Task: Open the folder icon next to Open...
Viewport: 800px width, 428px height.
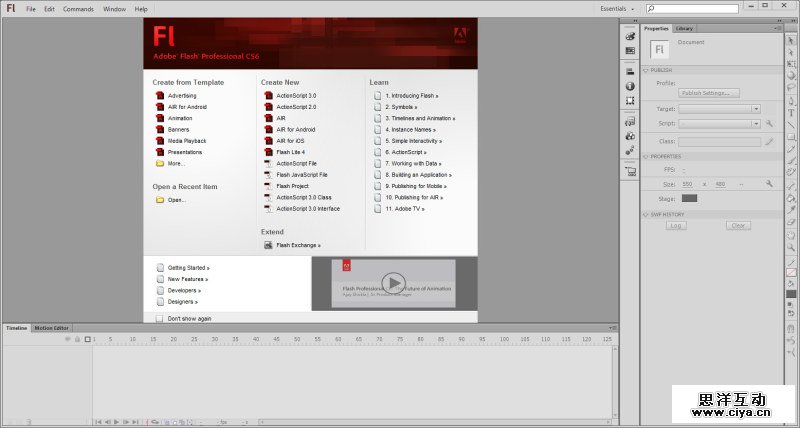Action: pyautogui.click(x=159, y=200)
